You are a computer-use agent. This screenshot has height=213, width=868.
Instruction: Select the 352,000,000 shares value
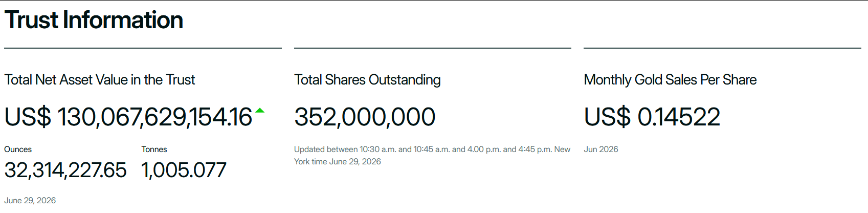(365, 117)
